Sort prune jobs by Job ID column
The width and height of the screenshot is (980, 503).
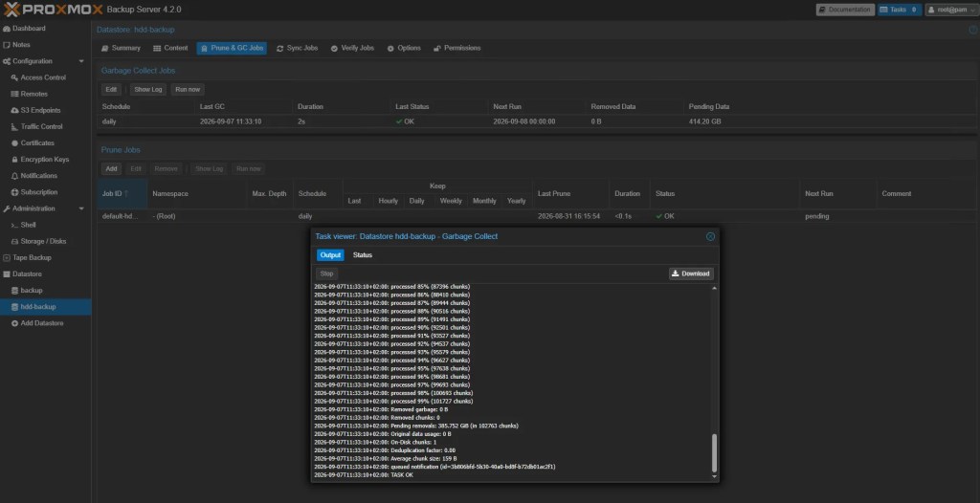(x=122, y=194)
